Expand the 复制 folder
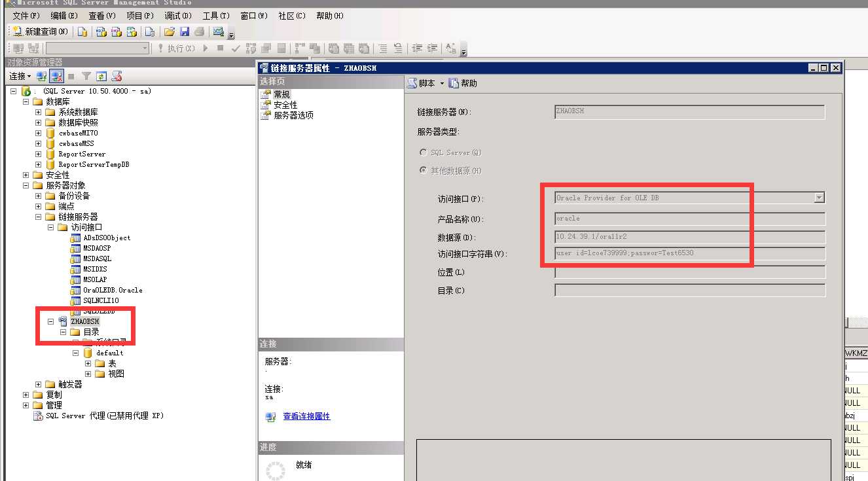Image resolution: width=868 pixels, height=481 pixels. coord(26,395)
